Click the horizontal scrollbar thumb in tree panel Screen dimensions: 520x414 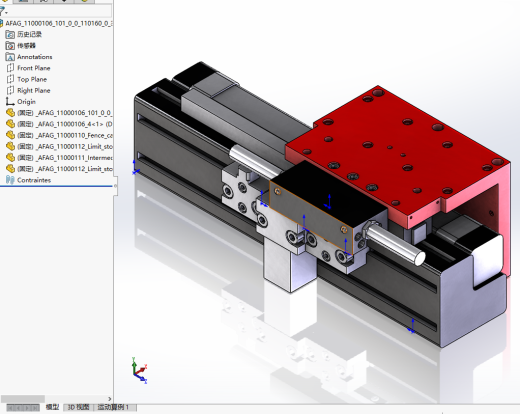23,399
